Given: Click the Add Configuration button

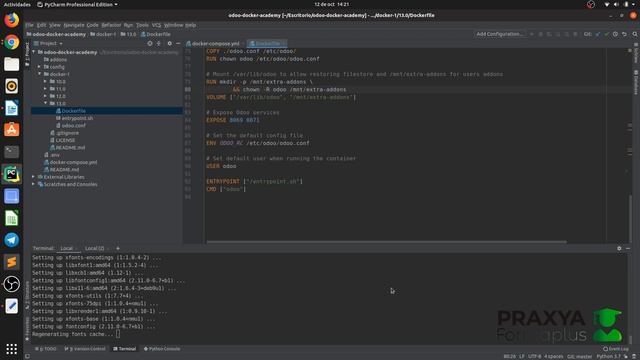Looking at the screenshot, I should (x=500, y=34).
